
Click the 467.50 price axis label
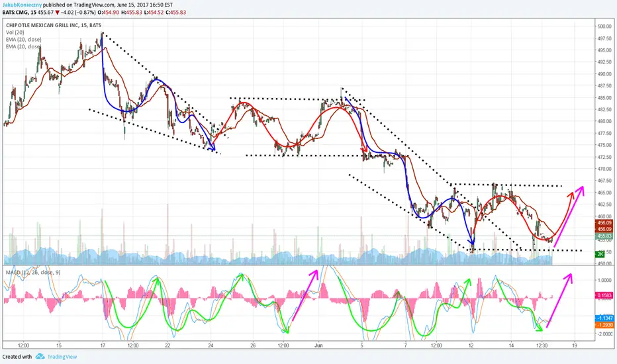(x=604, y=181)
